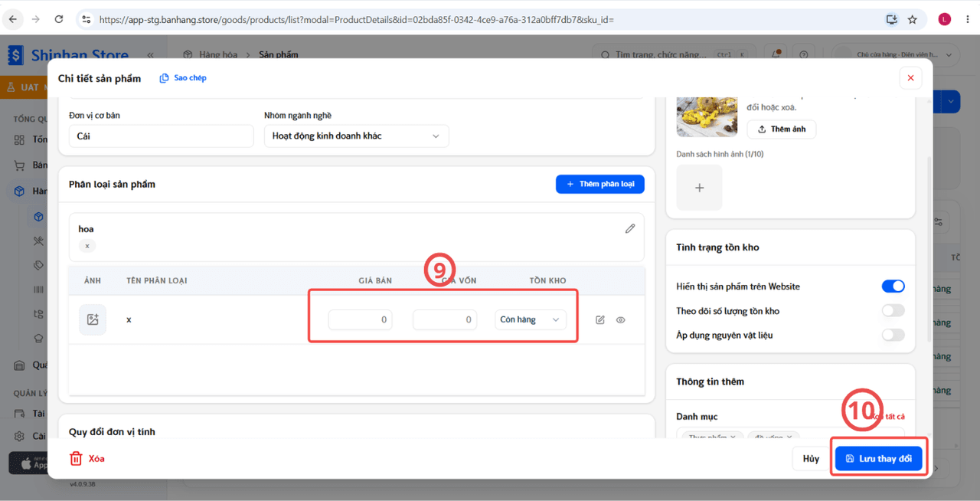This screenshot has width=980, height=501.
Task: Open the store owner account dropdown
Action: [x=897, y=55]
